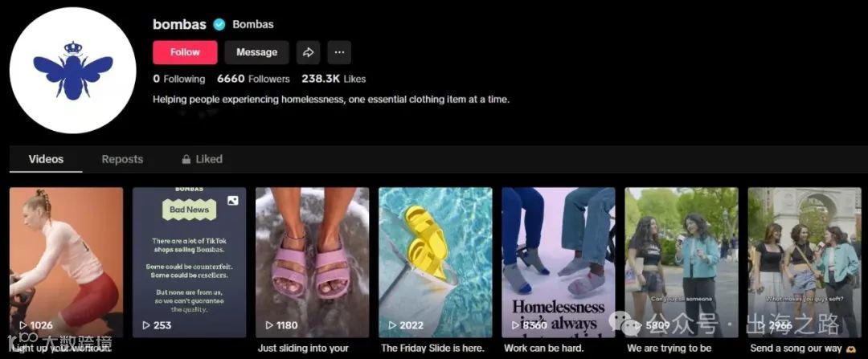View the 0 Following list

pos(178,79)
